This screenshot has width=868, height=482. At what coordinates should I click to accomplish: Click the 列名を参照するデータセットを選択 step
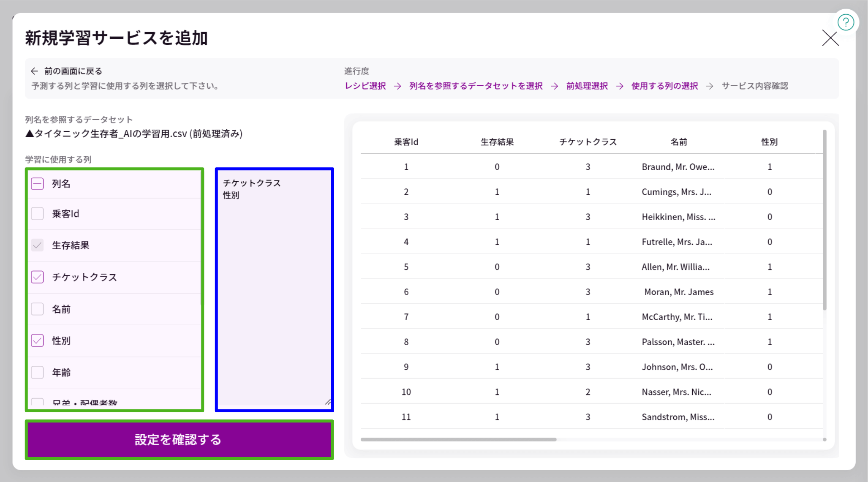(x=475, y=86)
